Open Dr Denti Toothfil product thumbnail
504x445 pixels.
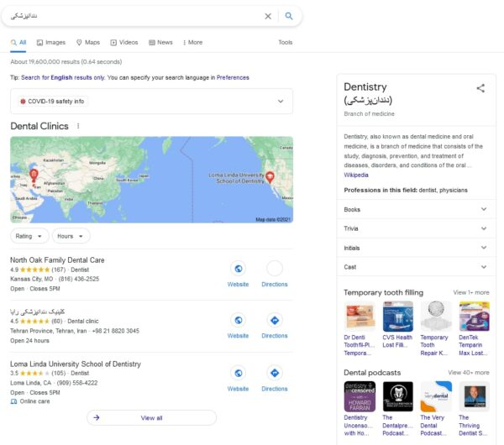pyautogui.click(x=360, y=317)
